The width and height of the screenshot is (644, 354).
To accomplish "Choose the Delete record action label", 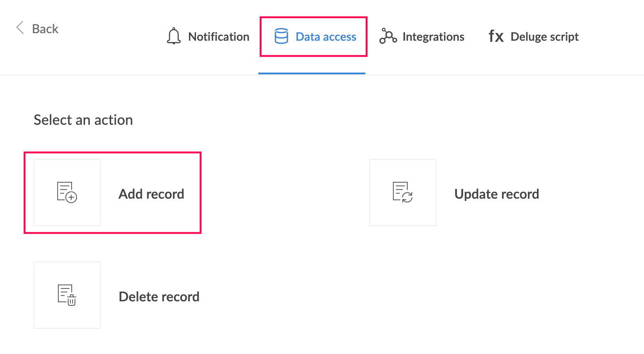I will 159,296.
